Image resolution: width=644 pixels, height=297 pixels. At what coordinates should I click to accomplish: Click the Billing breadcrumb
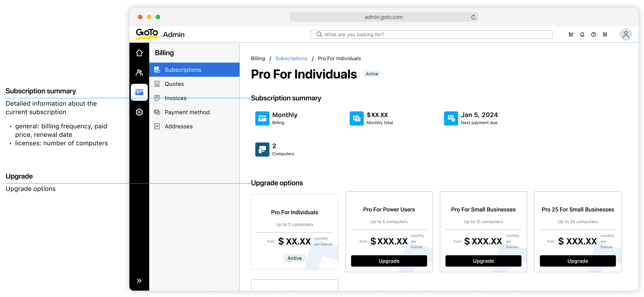point(258,58)
